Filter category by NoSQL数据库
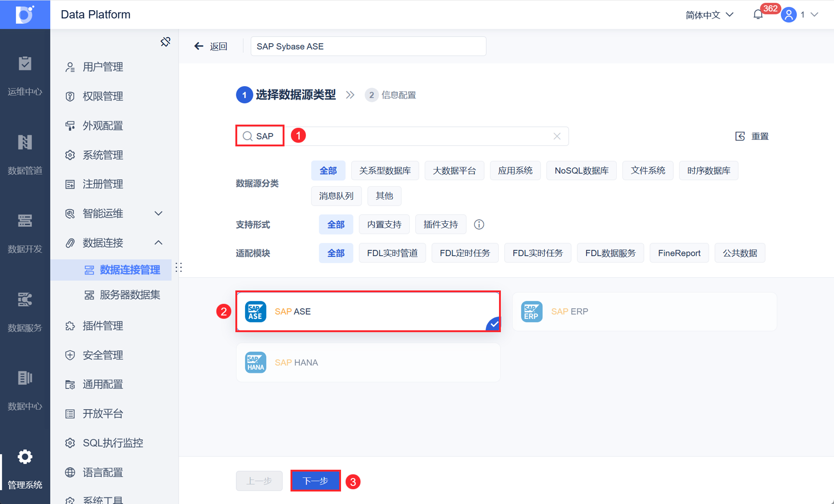This screenshot has width=834, height=504. pos(581,171)
